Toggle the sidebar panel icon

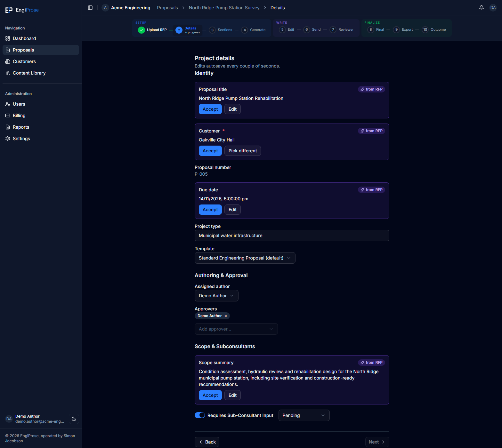[x=90, y=8]
